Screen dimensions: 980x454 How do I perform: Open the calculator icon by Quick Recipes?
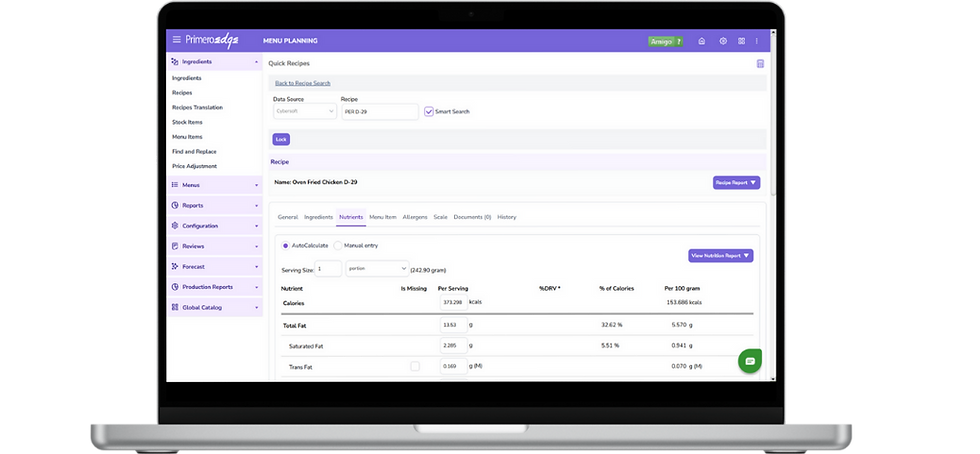[761, 64]
